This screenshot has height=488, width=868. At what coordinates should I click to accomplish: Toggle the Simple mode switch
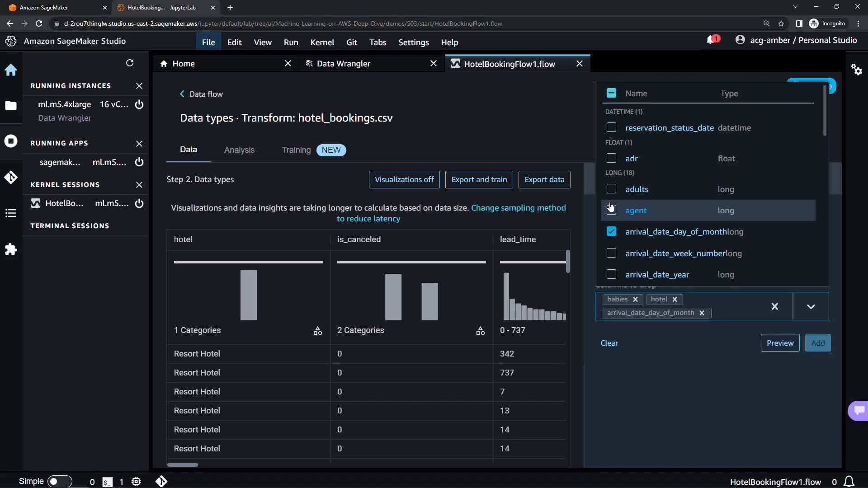(x=59, y=481)
